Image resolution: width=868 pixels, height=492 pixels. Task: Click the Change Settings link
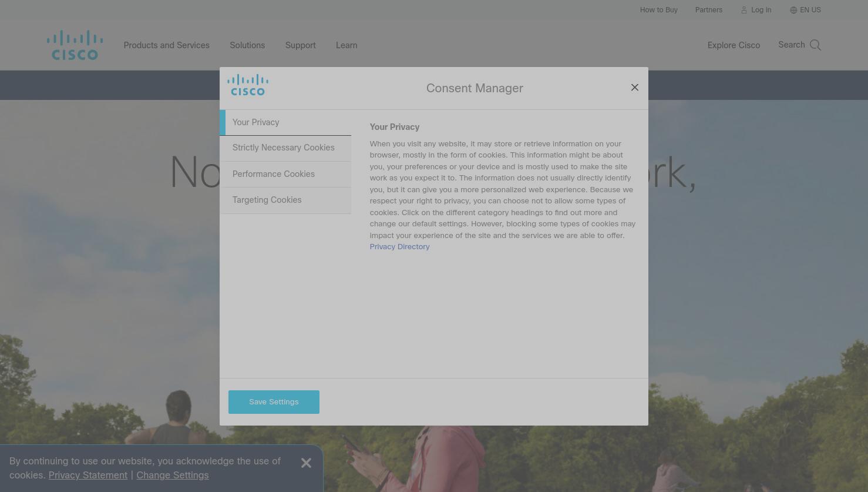(172, 475)
